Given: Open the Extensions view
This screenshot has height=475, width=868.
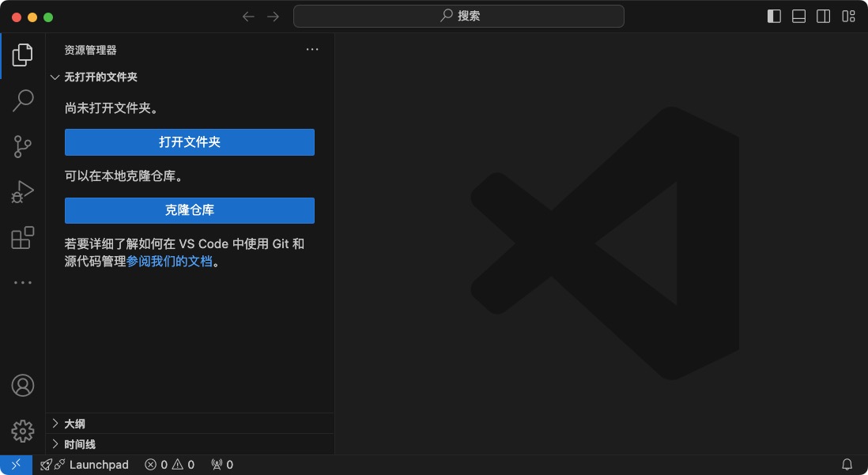Looking at the screenshot, I should click(x=21, y=237).
